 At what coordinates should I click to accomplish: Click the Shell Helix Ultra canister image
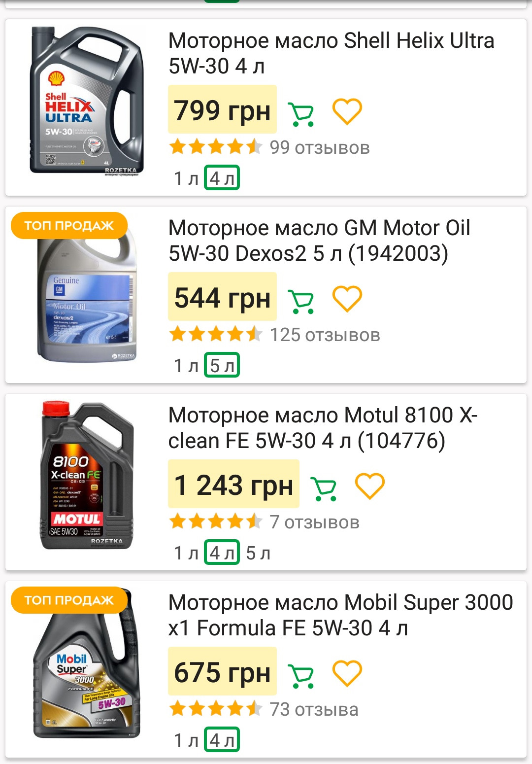pos(87,101)
